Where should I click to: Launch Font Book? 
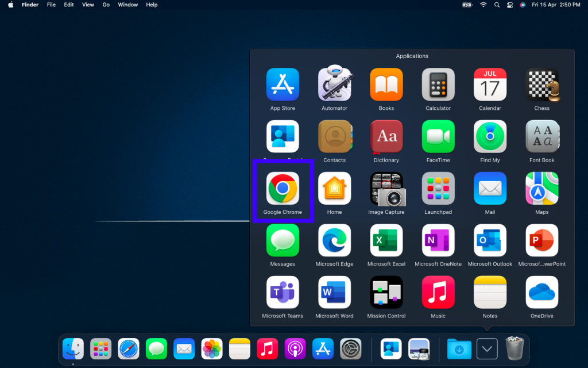pyautogui.click(x=542, y=136)
